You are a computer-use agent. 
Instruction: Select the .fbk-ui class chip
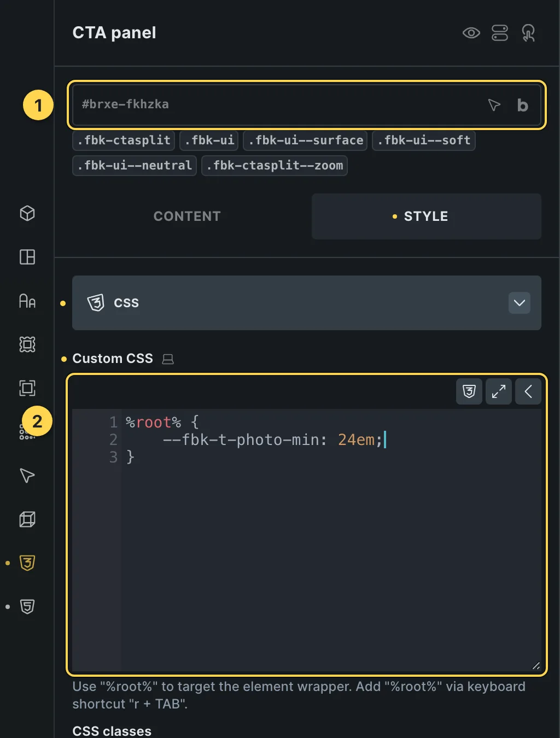(x=209, y=140)
